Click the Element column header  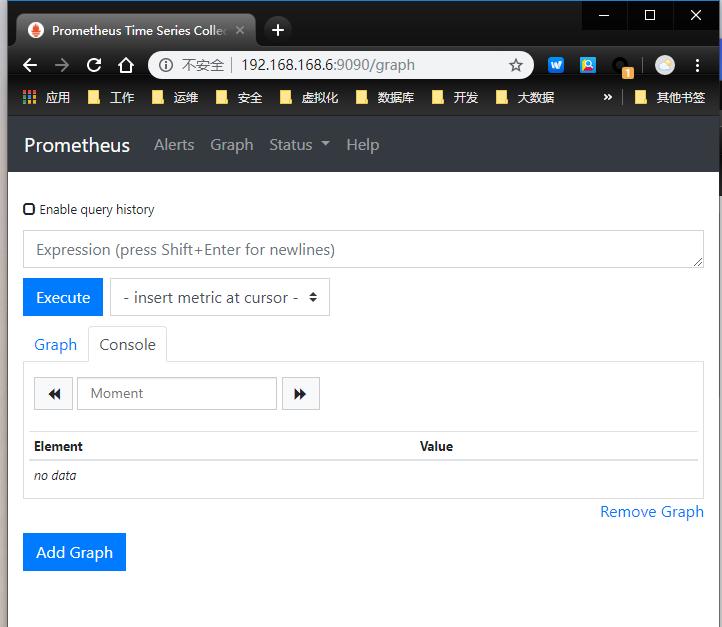tap(58, 446)
